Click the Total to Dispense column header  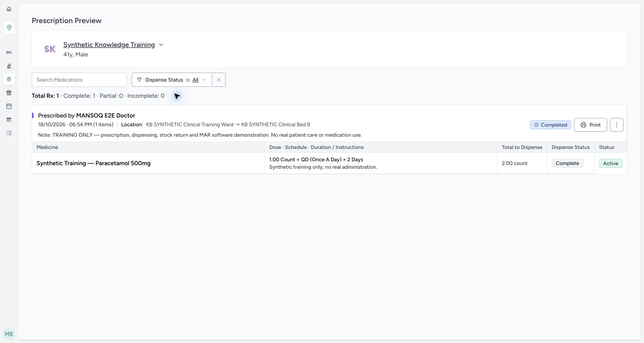click(522, 147)
